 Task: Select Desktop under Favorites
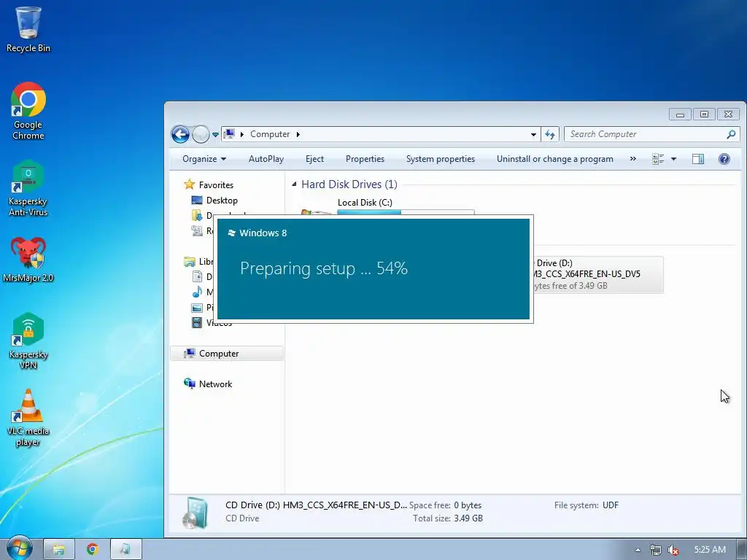click(222, 201)
